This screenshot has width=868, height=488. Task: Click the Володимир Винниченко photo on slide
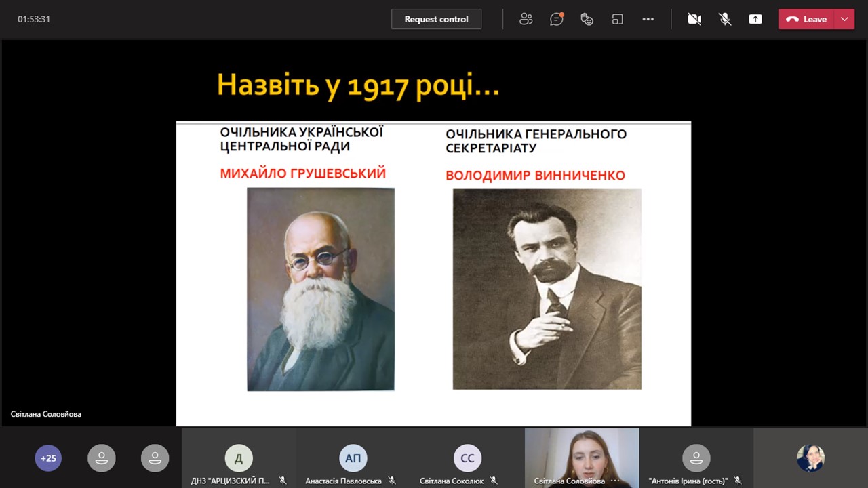[547, 289]
